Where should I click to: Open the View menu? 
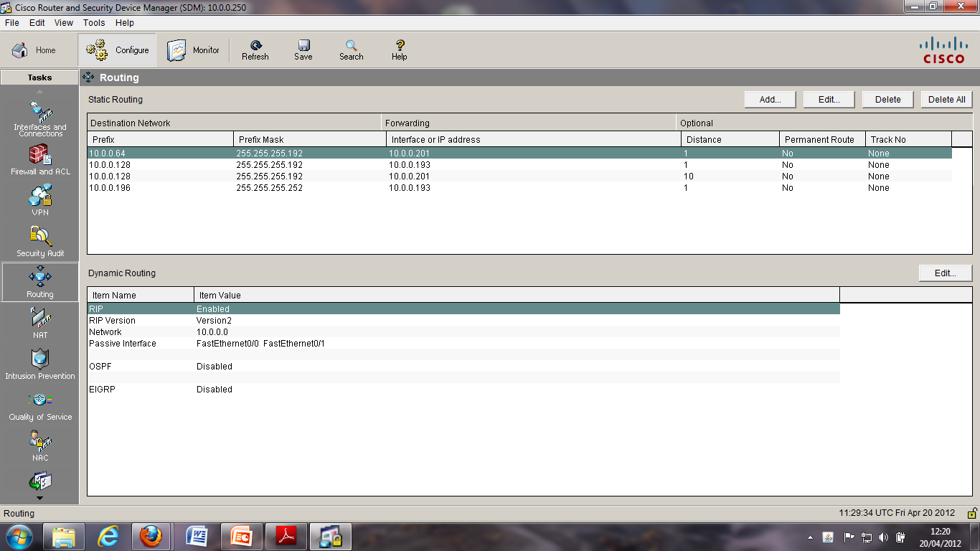[x=64, y=23]
